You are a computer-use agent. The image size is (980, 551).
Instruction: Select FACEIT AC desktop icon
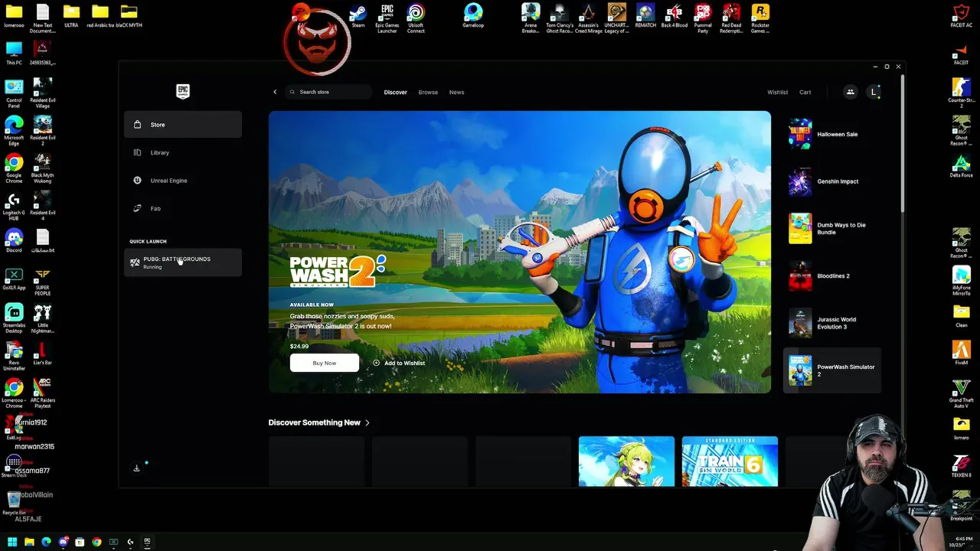tap(962, 17)
